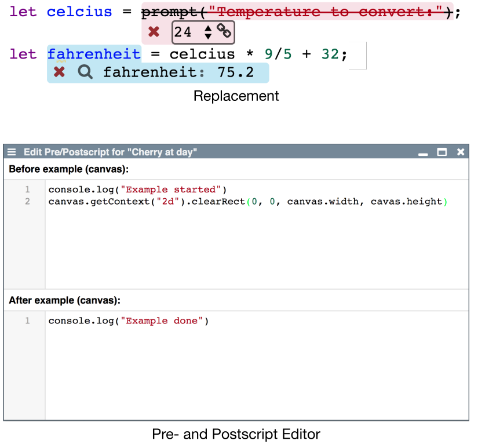Click the highlighted fahrenheit variable name
478x448 pixels.
pos(94,54)
